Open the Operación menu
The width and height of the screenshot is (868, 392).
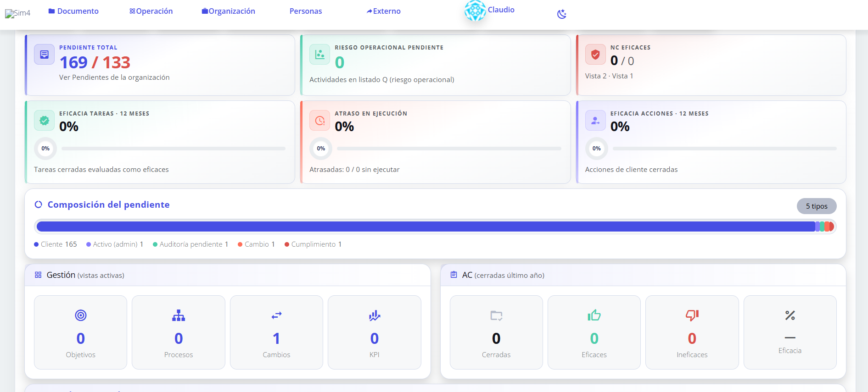coord(151,11)
